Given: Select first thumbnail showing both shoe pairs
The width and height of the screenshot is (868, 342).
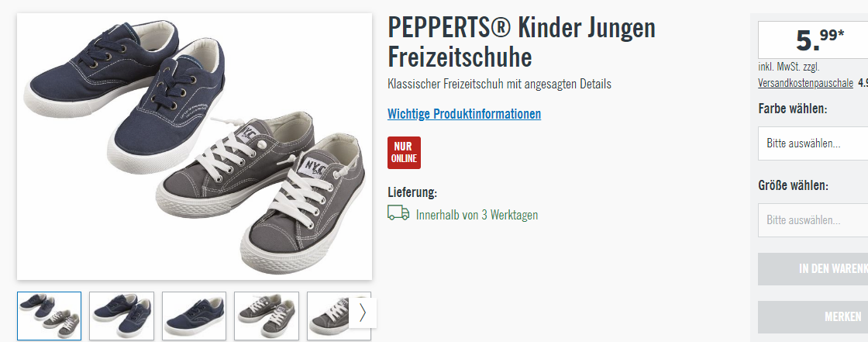Looking at the screenshot, I should (50, 316).
